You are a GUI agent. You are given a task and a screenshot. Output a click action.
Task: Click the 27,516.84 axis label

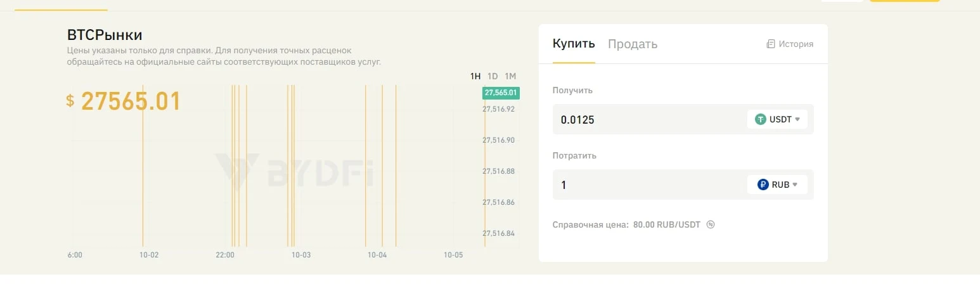click(x=499, y=233)
